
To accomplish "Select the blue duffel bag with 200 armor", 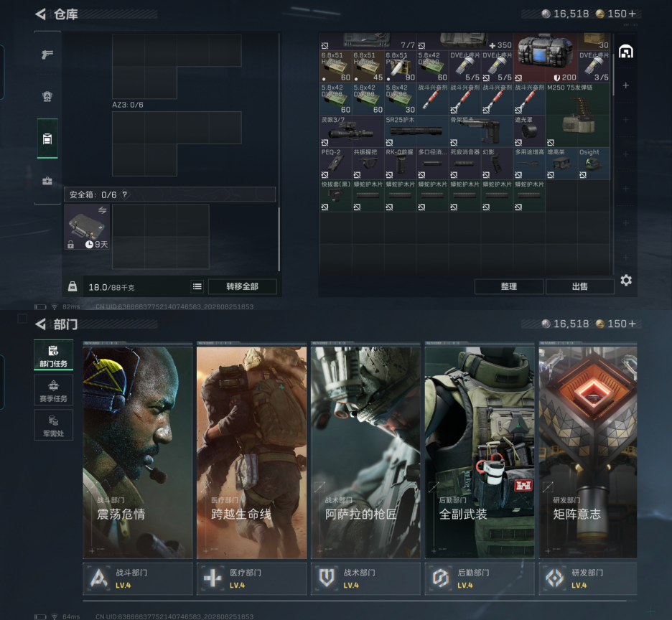I will coord(545,58).
